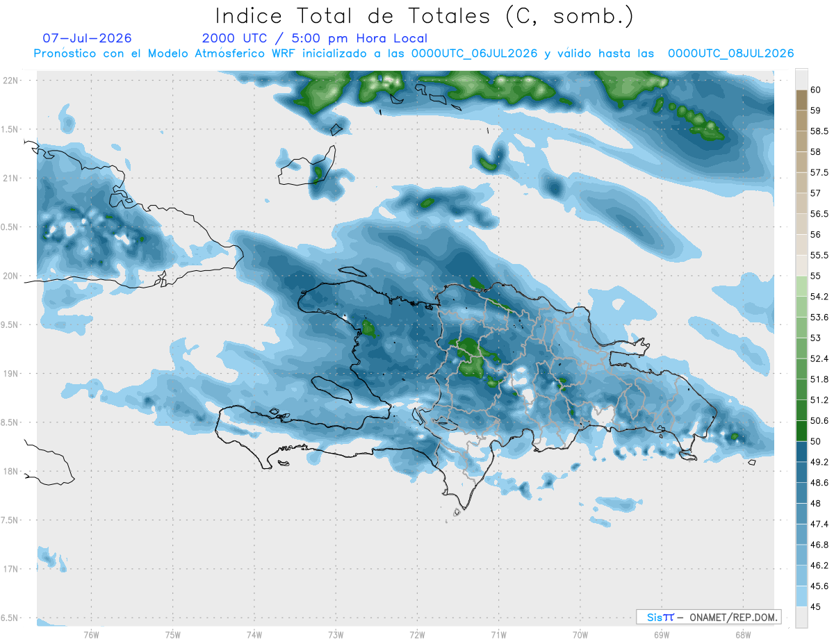
Task: Click the 76W longitude label
Action: pyautogui.click(x=91, y=634)
